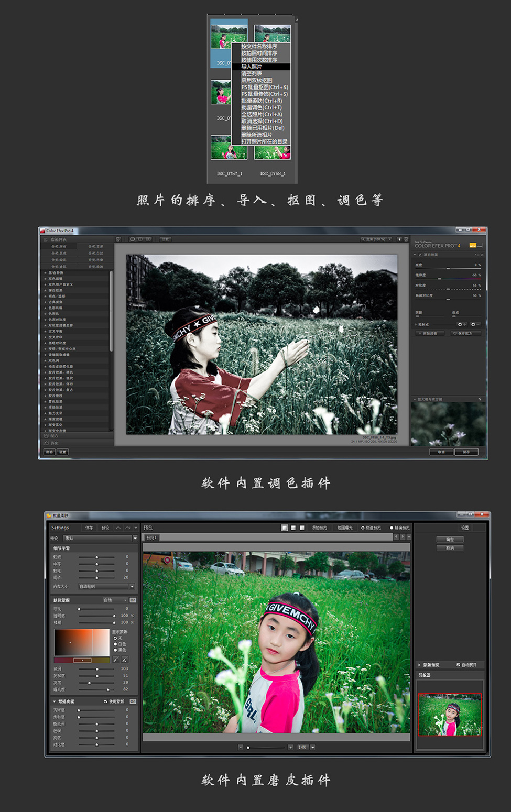Select the 白色 mask display radio button
This screenshot has height=812, width=511.
[x=115, y=644]
